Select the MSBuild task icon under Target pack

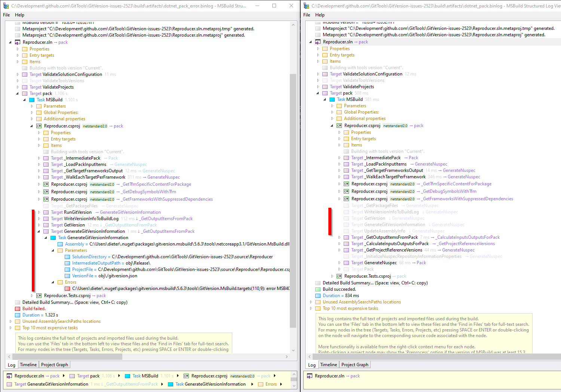click(32, 100)
